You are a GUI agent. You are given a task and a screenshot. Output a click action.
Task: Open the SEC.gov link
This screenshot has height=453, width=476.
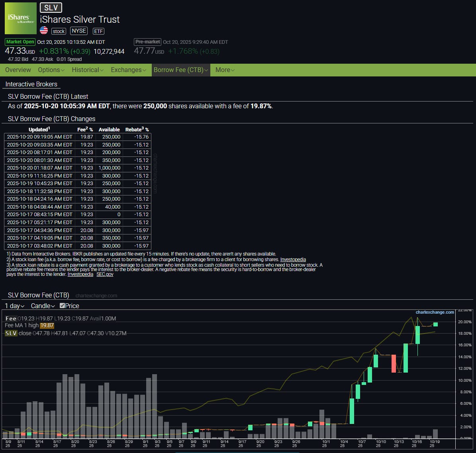click(105, 274)
